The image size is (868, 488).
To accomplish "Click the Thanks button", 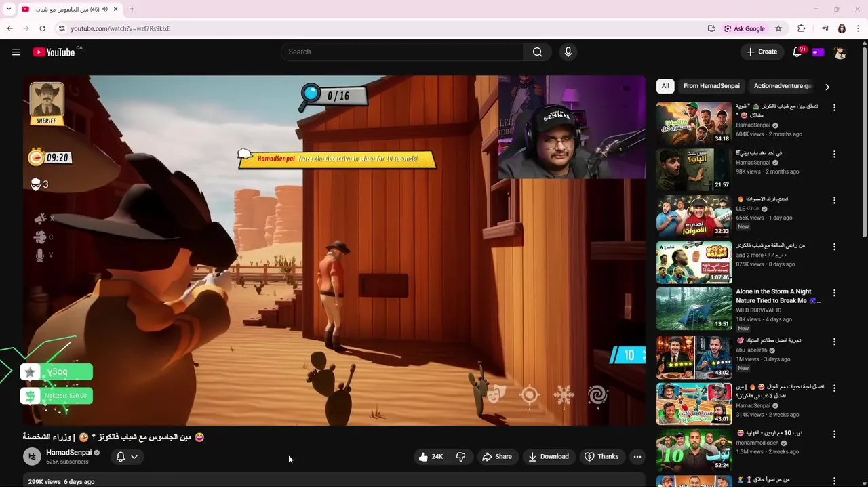I will point(601,457).
